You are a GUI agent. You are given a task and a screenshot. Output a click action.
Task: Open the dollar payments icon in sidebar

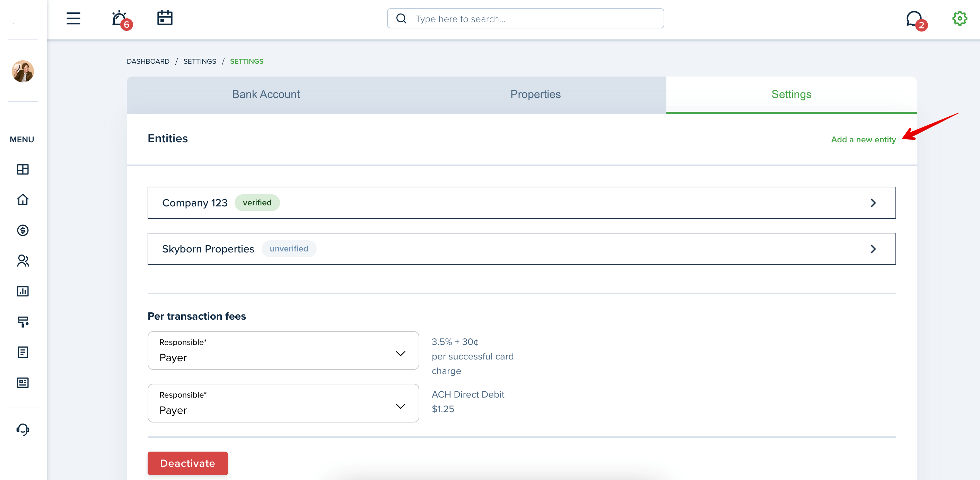pos(23,230)
